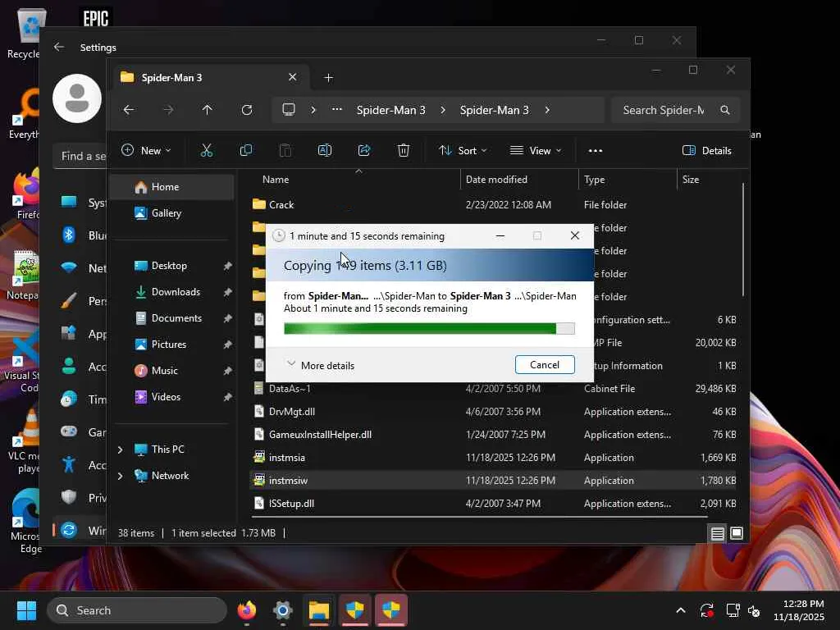Click the PC monitor icon in address bar
The width and height of the screenshot is (840, 630).
coord(289,109)
